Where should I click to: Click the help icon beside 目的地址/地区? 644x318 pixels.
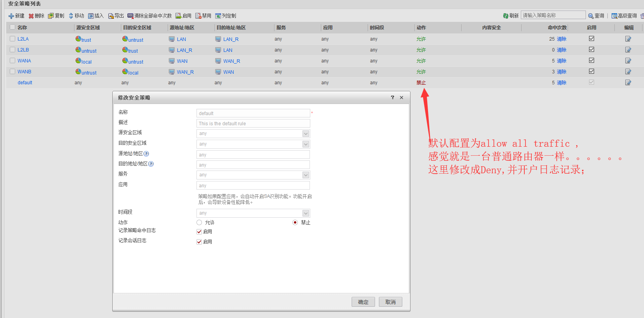(151, 164)
